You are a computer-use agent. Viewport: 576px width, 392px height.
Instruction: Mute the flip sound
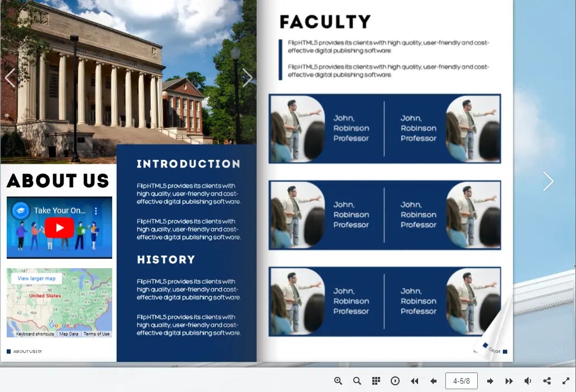click(528, 381)
